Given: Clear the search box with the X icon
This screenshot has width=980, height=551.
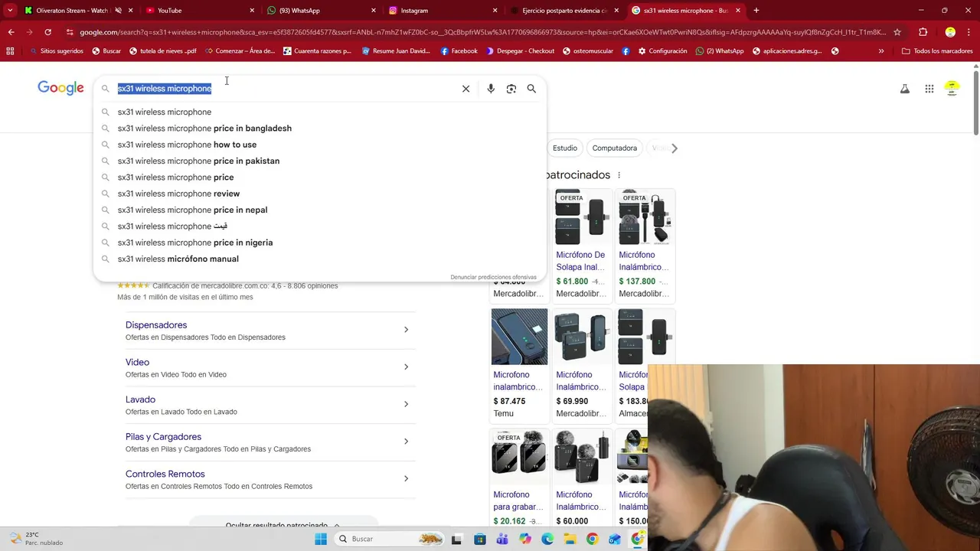Looking at the screenshot, I should tap(465, 89).
